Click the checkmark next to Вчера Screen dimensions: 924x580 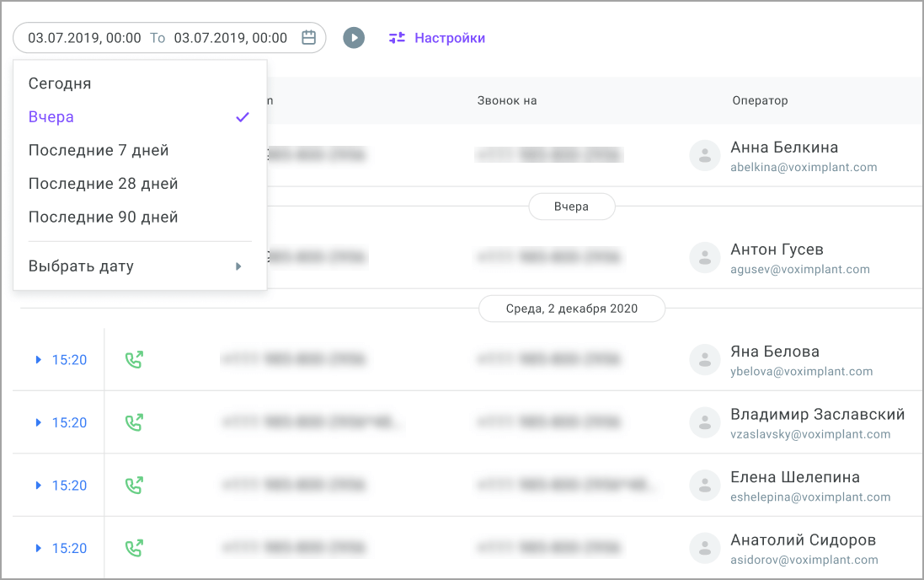tap(243, 117)
